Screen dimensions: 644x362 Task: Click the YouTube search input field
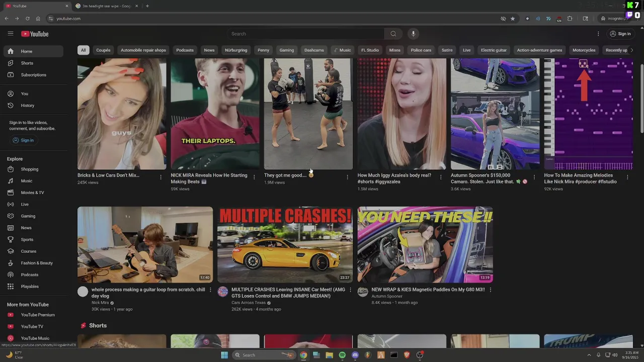click(x=305, y=34)
